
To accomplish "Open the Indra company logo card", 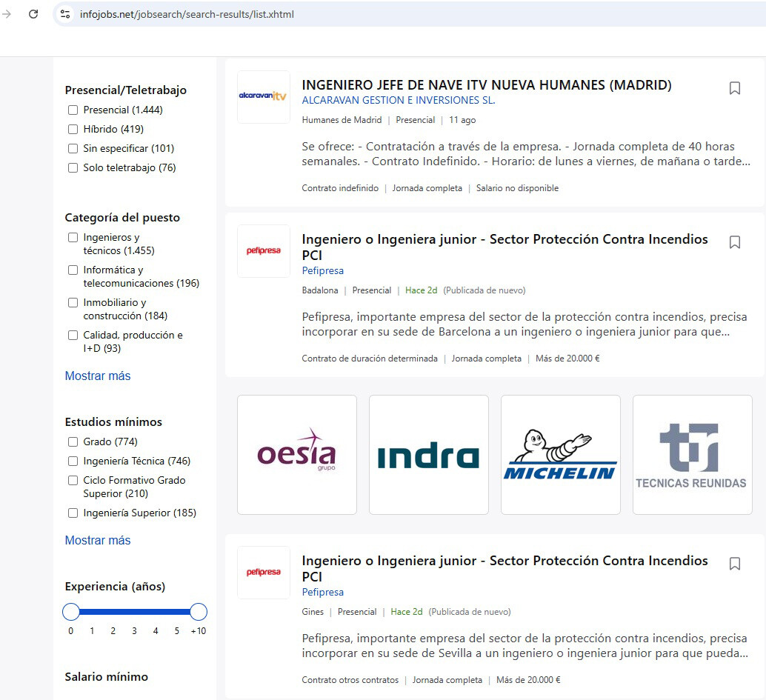I will [428, 454].
